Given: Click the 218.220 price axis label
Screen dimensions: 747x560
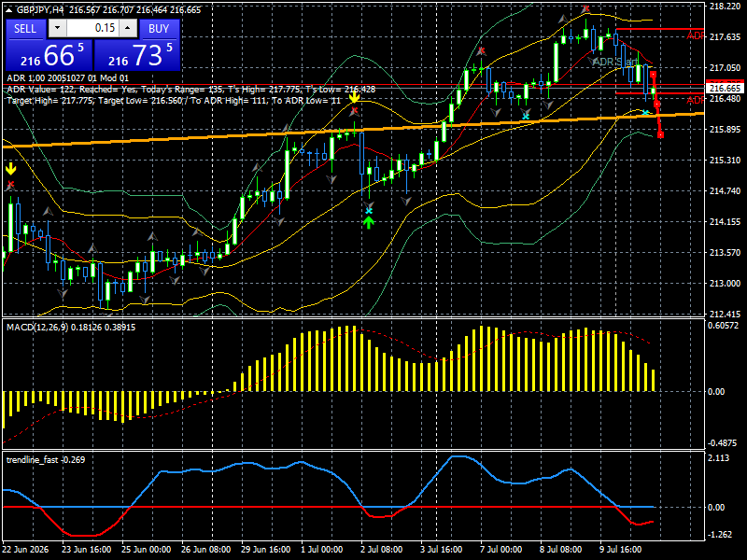Looking at the screenshot, I should (x=725, y=7).
